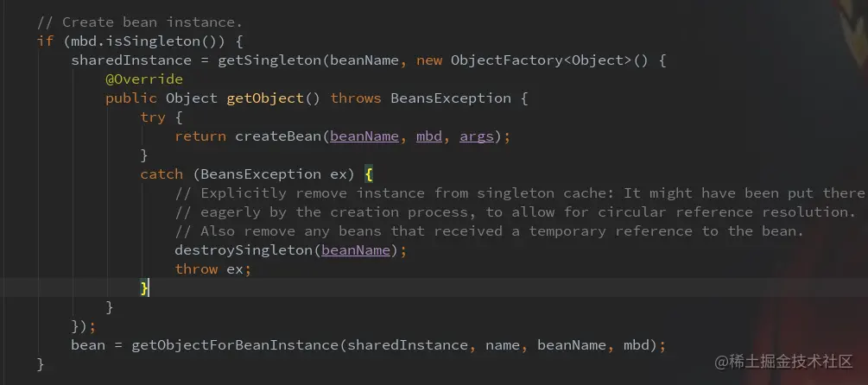Click comment line starting "// eagerly by the creation"
Screen dimensions: 868x385
click(516, 211)
